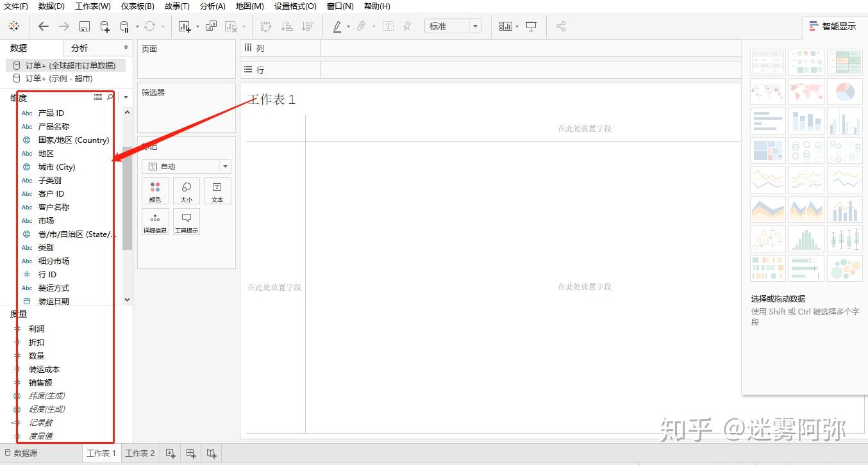Pause auto updates using the toolbar icon
The image size is (868, 465).
click(124, 26)
